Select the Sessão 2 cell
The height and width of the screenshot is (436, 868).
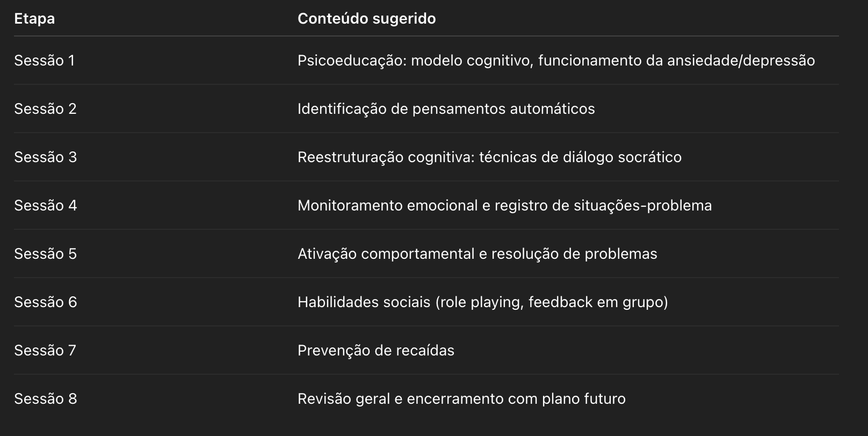[x=45, y=109]
